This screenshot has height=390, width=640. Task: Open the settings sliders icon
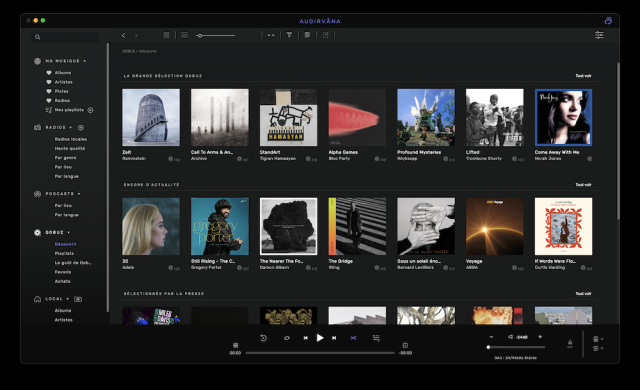click(599, 35)
